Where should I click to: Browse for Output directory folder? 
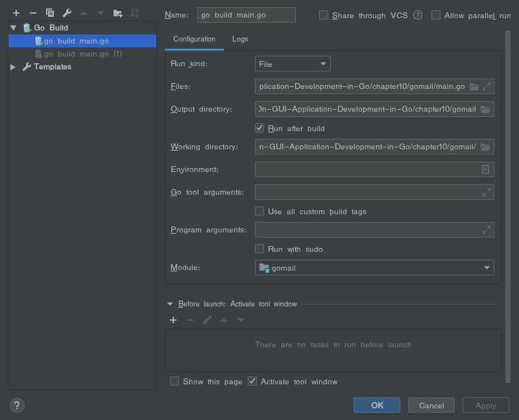[485, 109]
